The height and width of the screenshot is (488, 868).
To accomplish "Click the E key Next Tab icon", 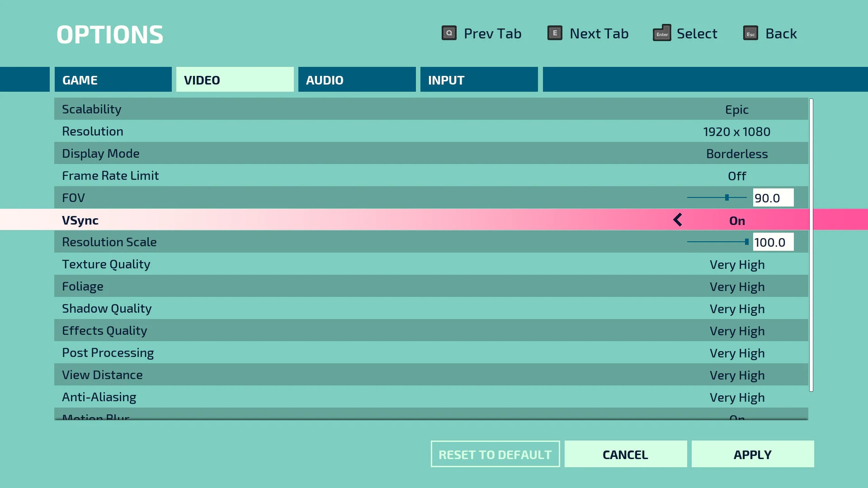I will tap(555, 33).
